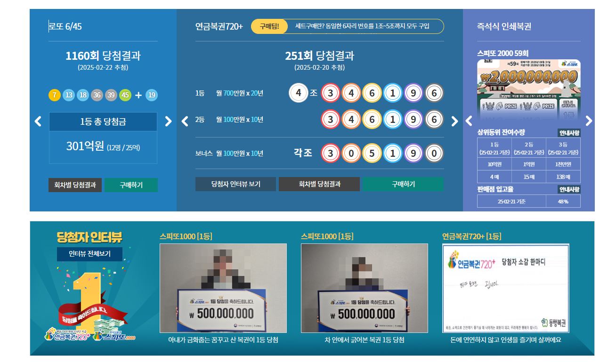The width and height of the screenshot is (608, 364).
Task: Click the 연금복권720+ logo in the banner
Action: click(x=67, y=334)
